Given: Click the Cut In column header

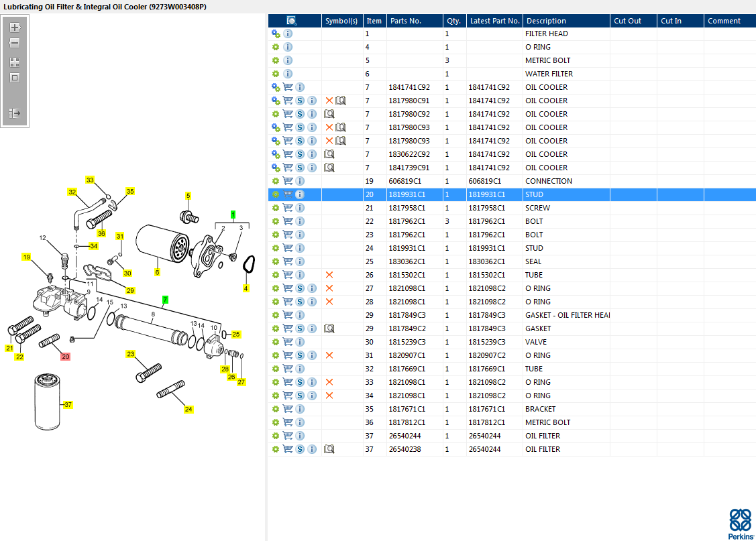Looking at the screenshot, I should 680,21.
